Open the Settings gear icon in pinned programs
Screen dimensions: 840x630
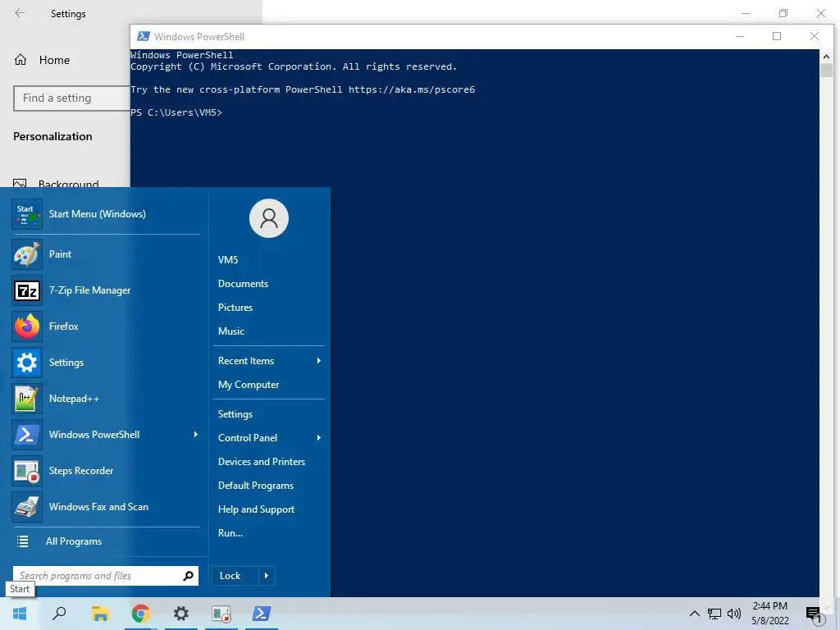pyautogui.click(x=27, y=363)
